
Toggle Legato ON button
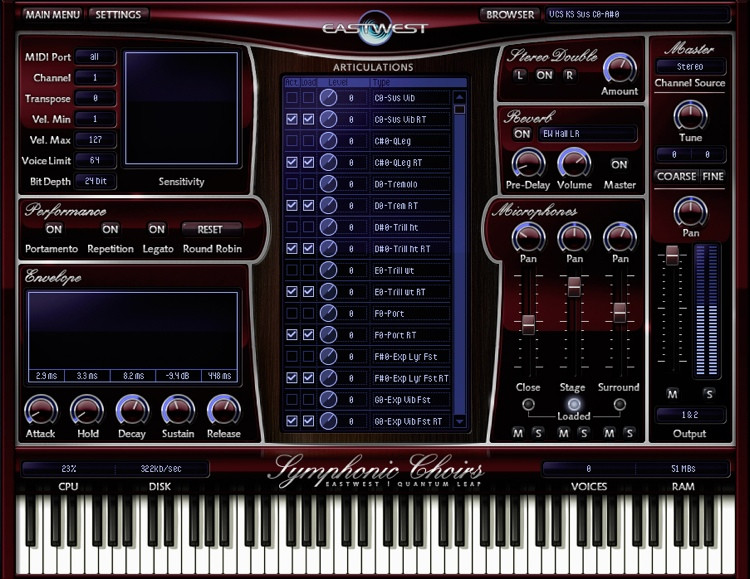point(156,229)
